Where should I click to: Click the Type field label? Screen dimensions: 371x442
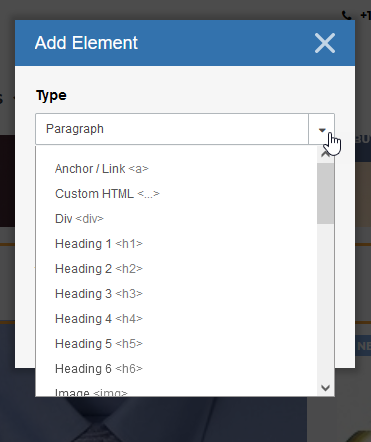click(51, 96)
